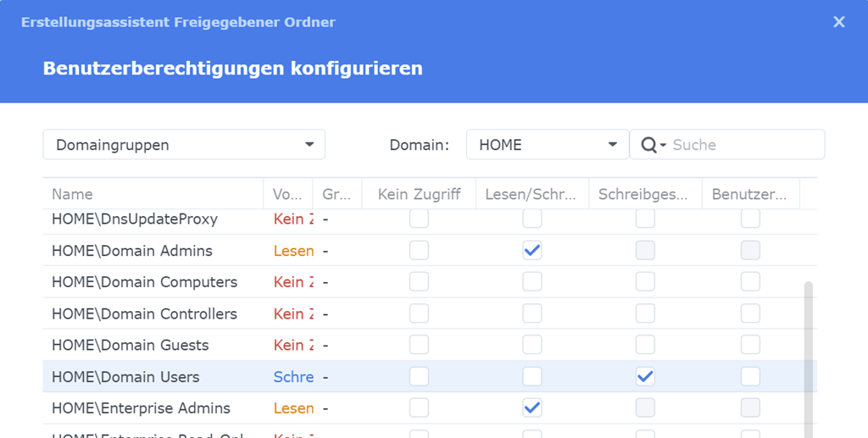Select the HOME\Domain Controllers row
The height and width of the screenshot is (438, 868).
pyautogui.click(x=144, y=314)
